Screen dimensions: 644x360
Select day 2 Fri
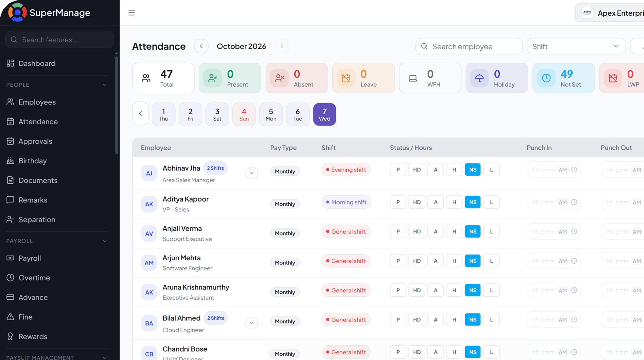pyautogui.click(x=190, y=114)
